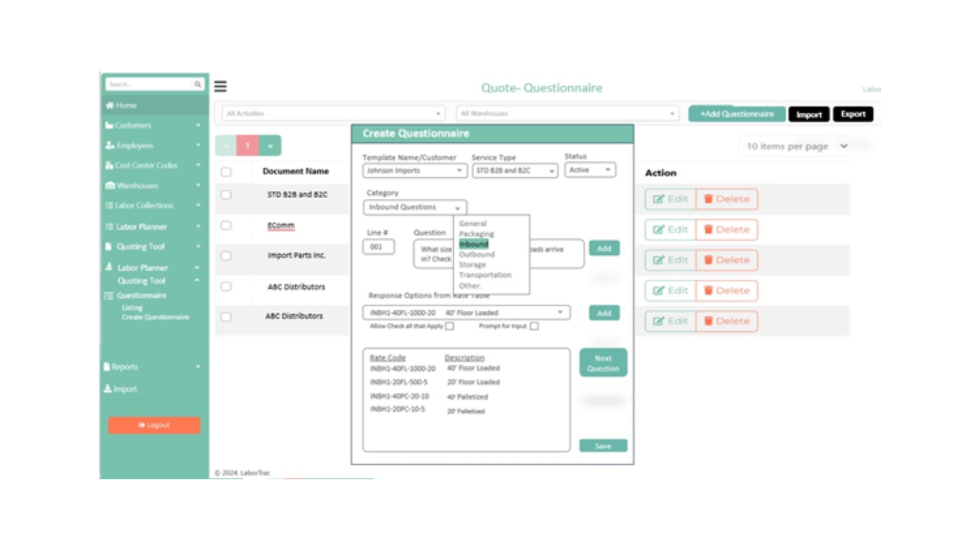Screen dimensions: 980x551
Task: Click the Next Question button
Action: pos(603,363)
